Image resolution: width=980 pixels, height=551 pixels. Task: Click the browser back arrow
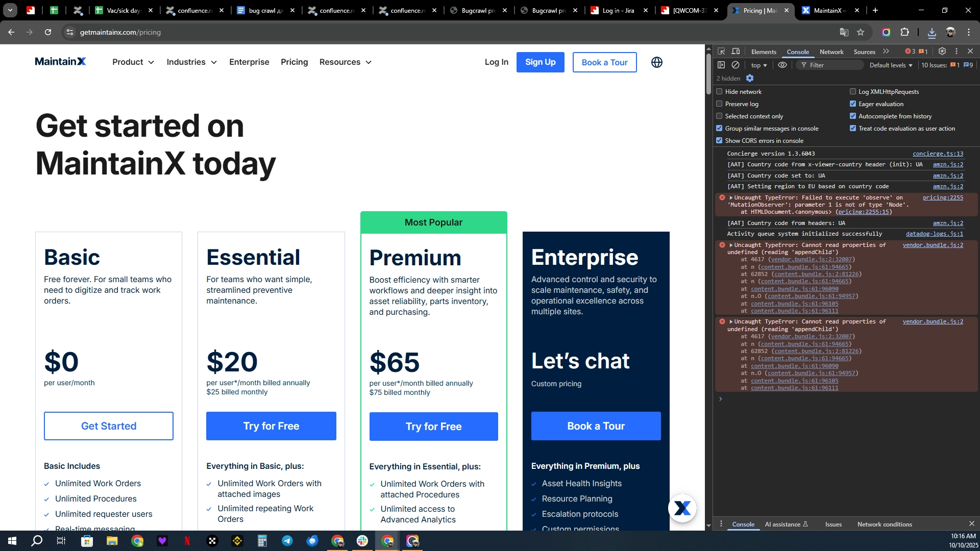pos(11,32)
